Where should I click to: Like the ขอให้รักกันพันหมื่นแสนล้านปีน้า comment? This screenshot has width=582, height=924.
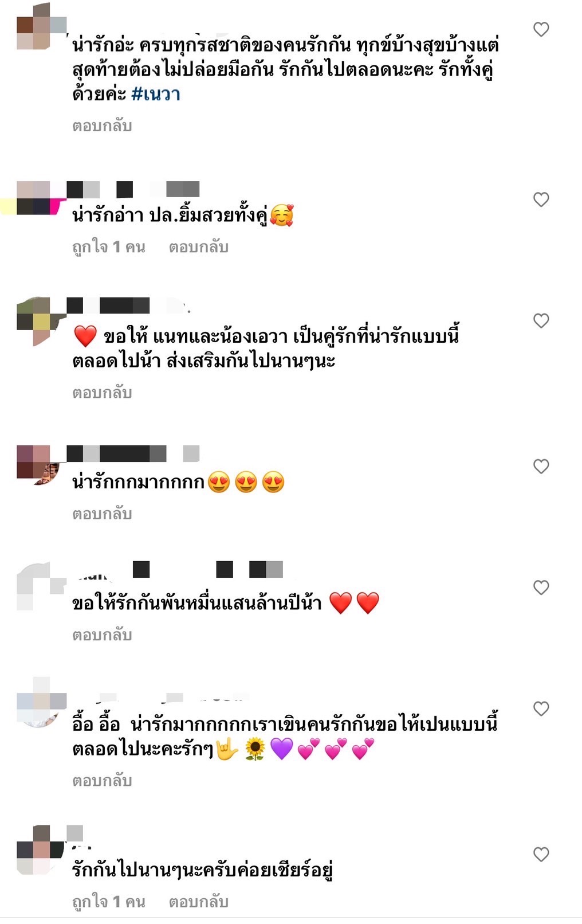coord(541,588)
